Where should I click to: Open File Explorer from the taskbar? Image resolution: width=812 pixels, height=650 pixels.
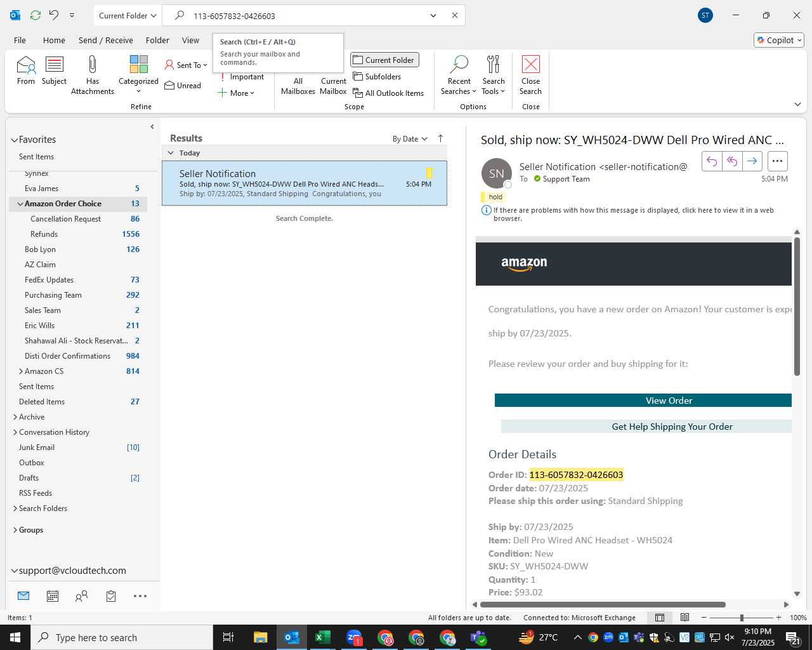click(260, 637)
